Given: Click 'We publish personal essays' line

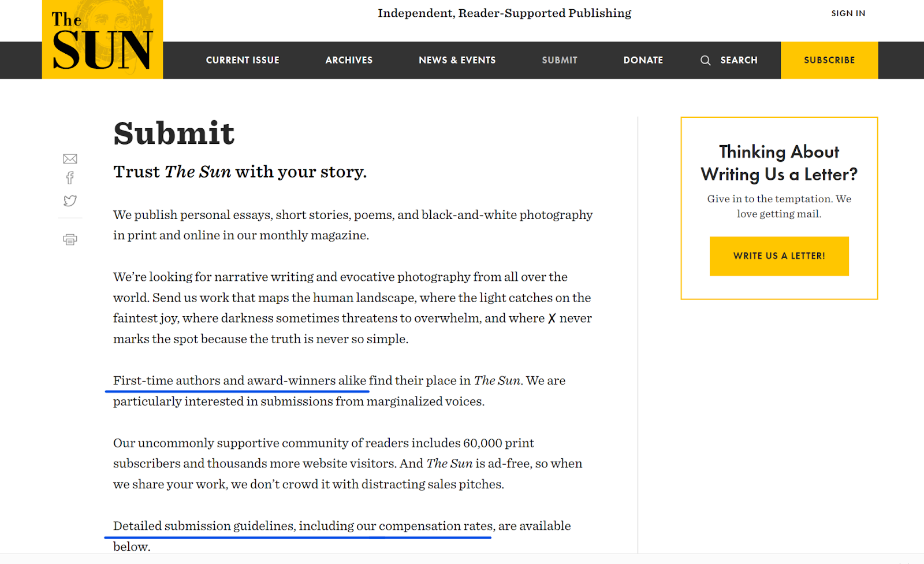Looking at the screenshot, I should click(353, 215).
